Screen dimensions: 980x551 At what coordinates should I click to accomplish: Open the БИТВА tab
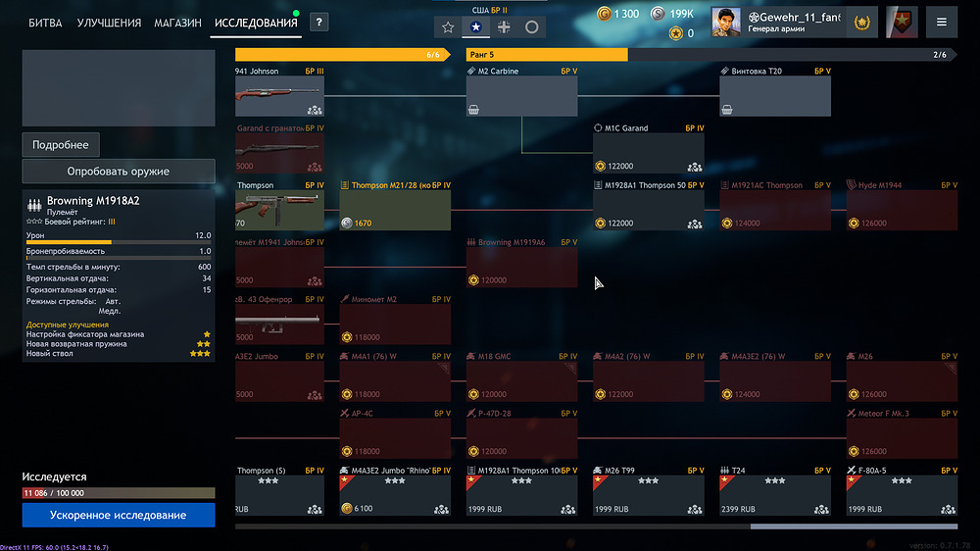click(x=45, y=23)
